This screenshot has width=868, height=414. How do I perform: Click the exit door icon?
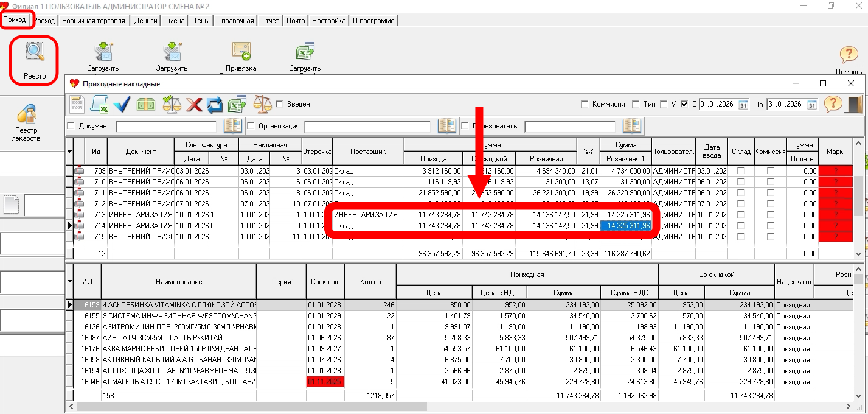pos(855,105)
